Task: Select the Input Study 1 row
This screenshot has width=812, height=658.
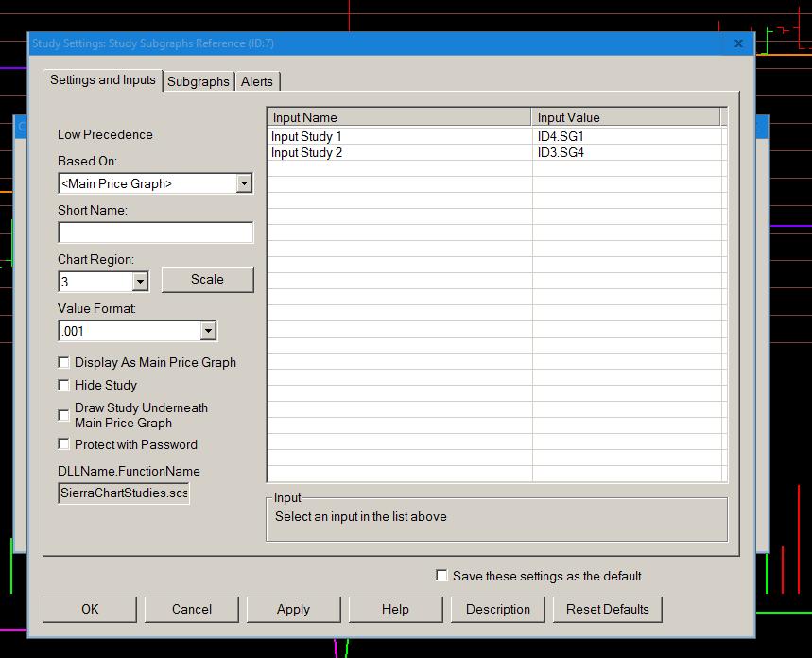Action: click(306, 137)
